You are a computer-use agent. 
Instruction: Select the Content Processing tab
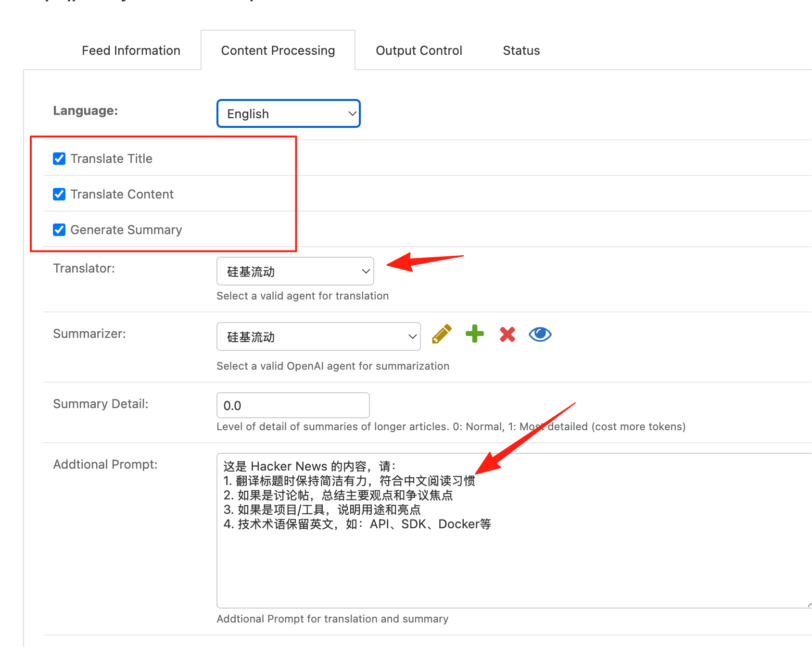point(278,50)
